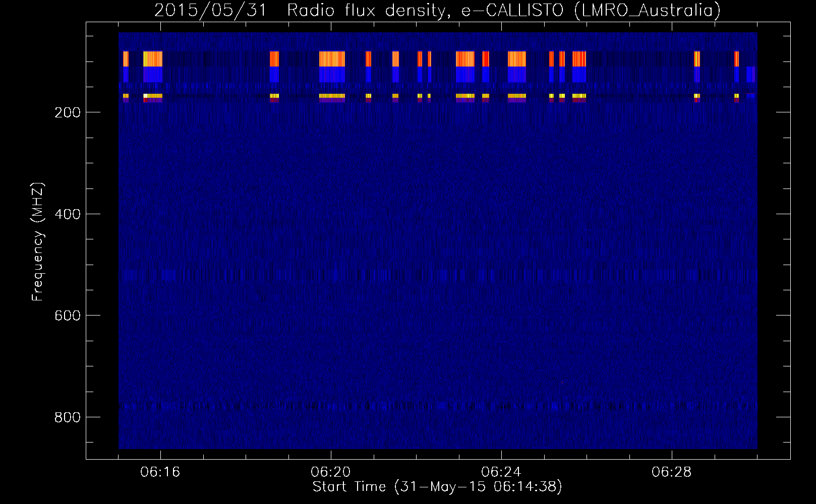Click the 800 frequency tick label
The height and width of the screenshot is (504, 816).
(68, 417)
